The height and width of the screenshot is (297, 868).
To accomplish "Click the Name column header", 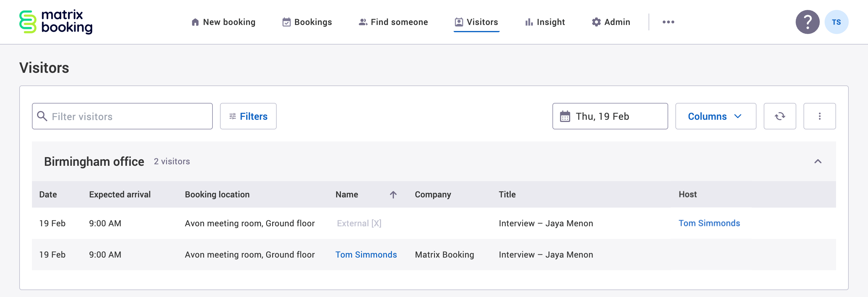I will tap(347, 194).
